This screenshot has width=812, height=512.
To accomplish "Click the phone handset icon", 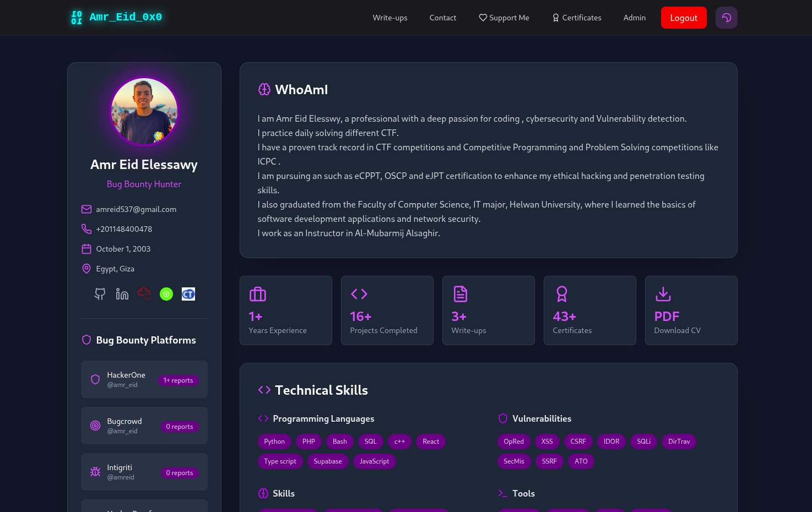I will pyautogui.click(x=86, y=229).
